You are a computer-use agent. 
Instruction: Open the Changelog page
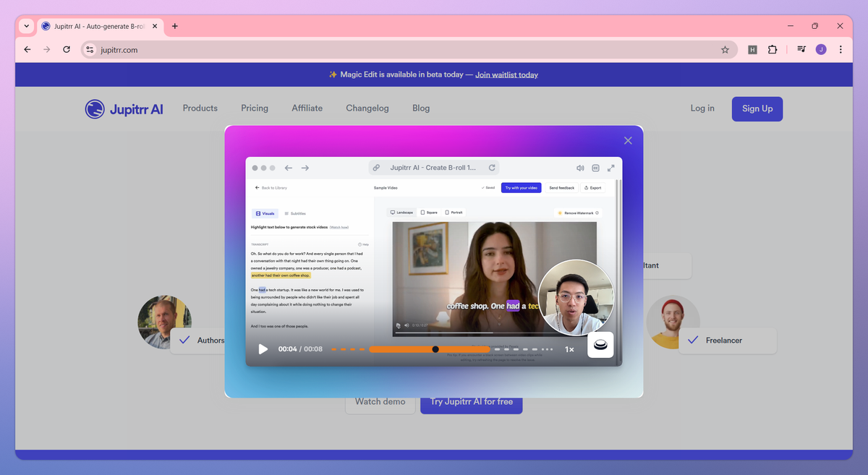tap(367, 108)
